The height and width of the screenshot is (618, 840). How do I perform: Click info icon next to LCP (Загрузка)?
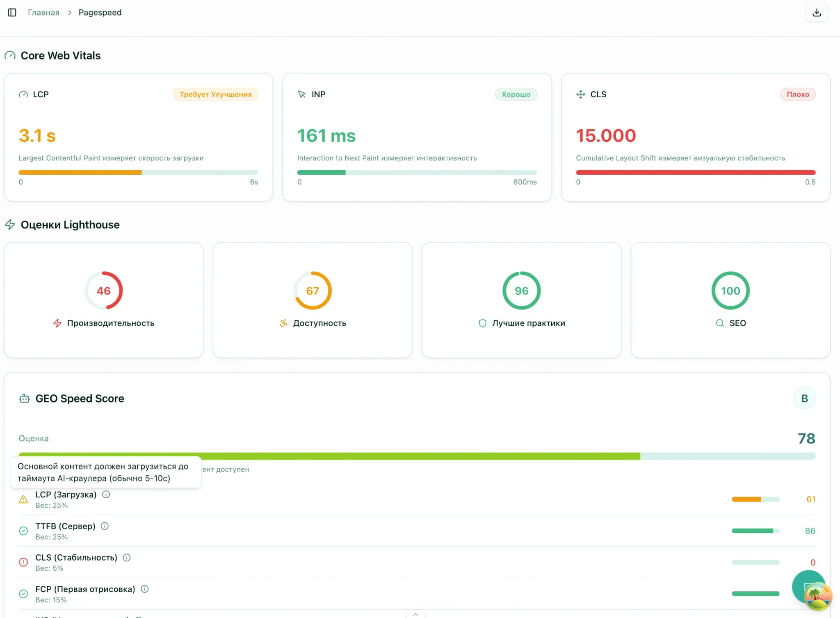[106, 494]
